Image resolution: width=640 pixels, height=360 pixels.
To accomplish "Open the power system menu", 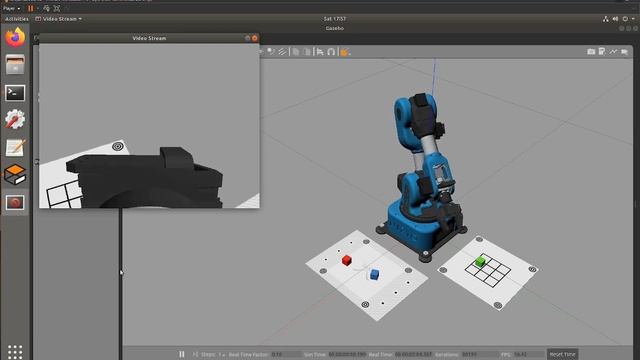I will [625, 19].
